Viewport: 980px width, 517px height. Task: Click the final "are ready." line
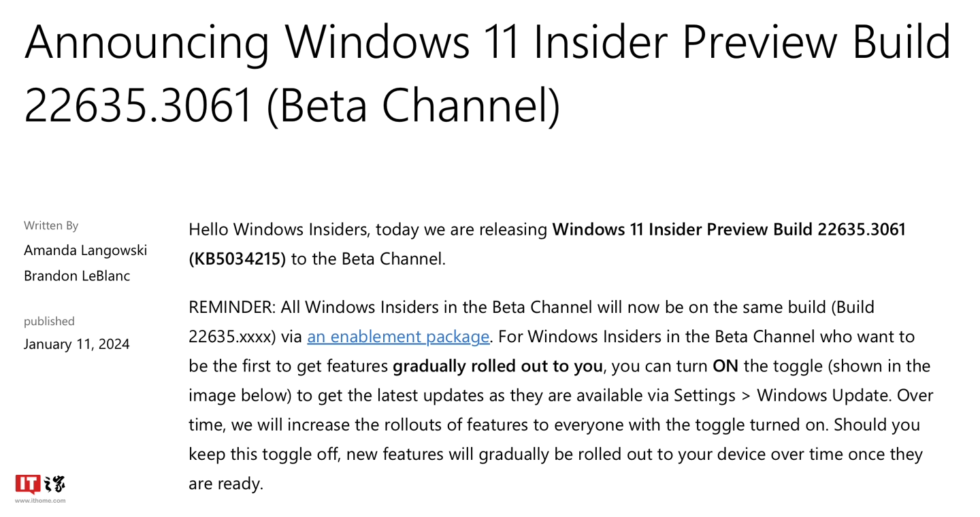tap(226, 484)
